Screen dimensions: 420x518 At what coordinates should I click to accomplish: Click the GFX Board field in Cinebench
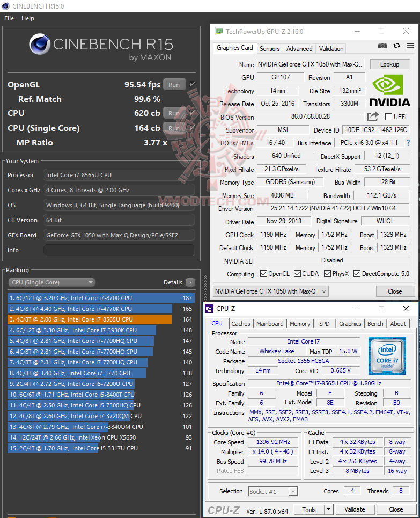point(119,235)
